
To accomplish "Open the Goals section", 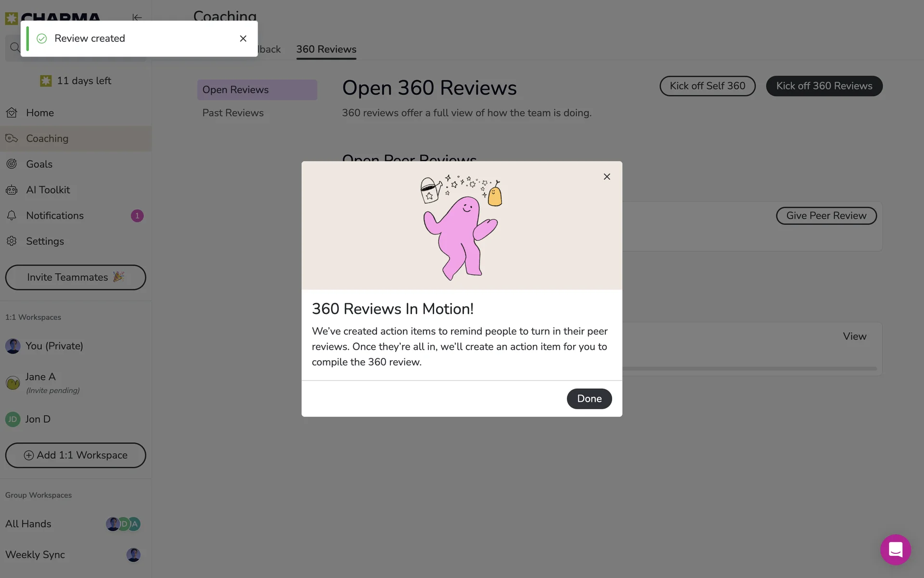I will pyautogui.click(x=39, y=164).
